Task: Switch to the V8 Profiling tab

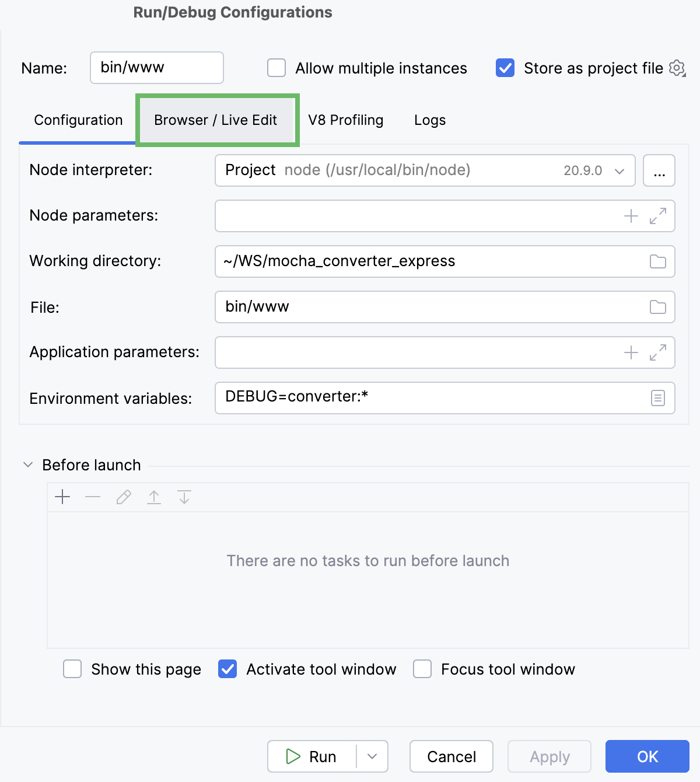Action: (x=345, y=120)
